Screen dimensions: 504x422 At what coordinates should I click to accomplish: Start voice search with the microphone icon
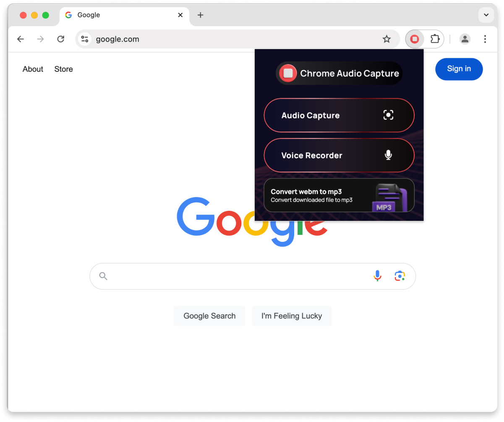tap(377, 276)
